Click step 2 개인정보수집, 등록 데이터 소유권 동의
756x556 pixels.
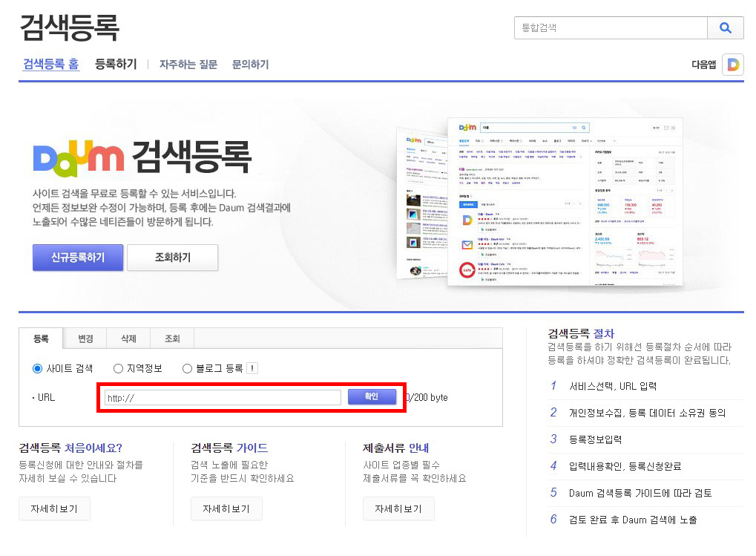(x=645, y=413)
